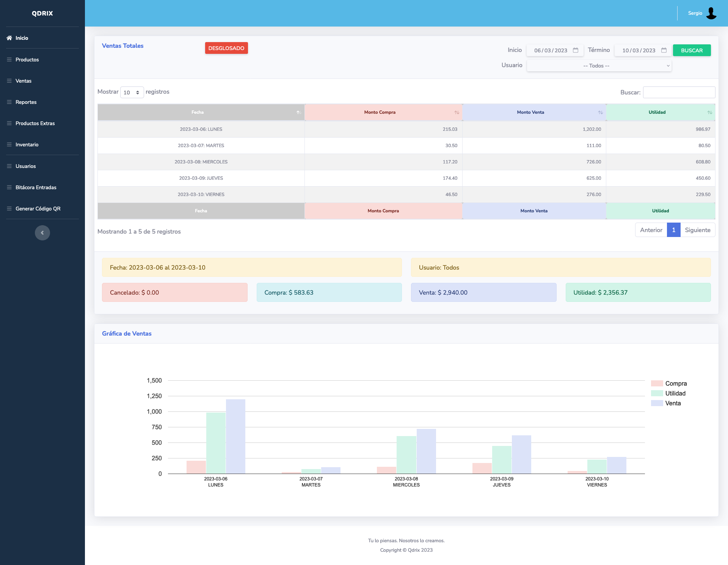This screenshot has width=728, height=565.
Task: Click the list icon next to Usuarios
Action: pyautogui.click(x=9, y=166)
